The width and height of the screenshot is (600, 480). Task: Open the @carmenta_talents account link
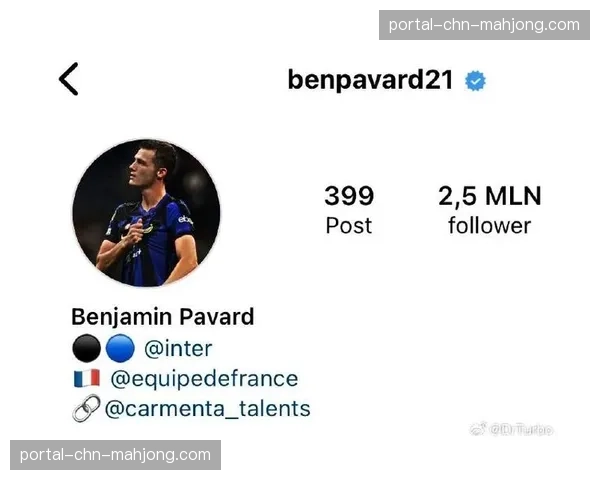pyautogui.click(x=207, y=408)
